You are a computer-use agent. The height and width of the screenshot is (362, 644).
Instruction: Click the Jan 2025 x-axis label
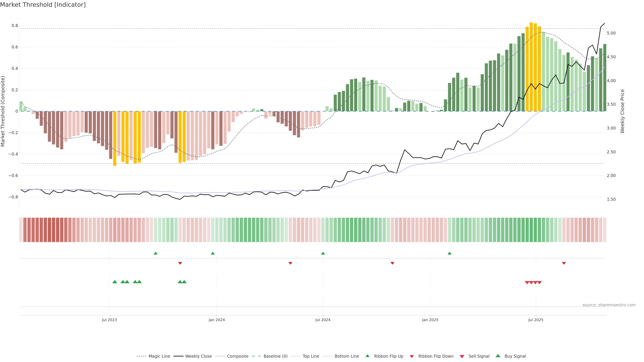(x=430, y=320)
